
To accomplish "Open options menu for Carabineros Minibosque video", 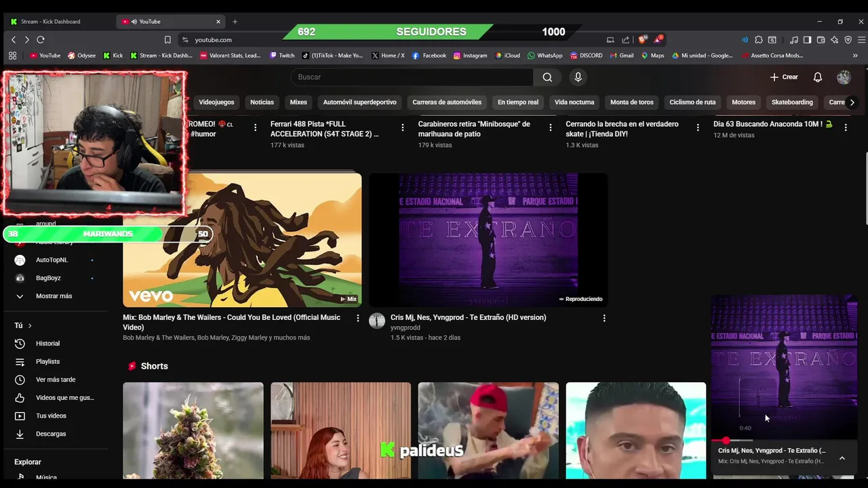I will tap(550, 127).
